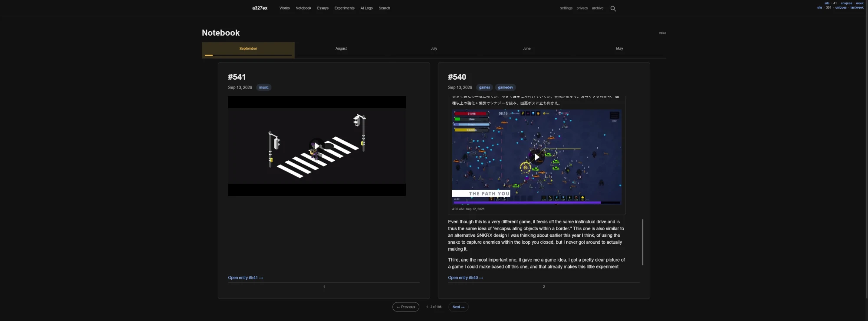Screen dimensions: 868x321
Task: Open the settings link in header
Action: (x=566, y=8)
